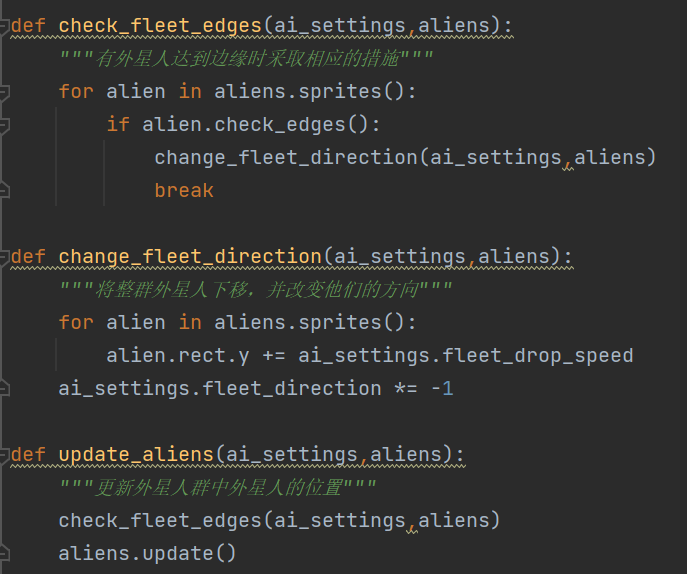Click fold end marker beside fleet_direction *= -1
687x574 pixels.
4,389
